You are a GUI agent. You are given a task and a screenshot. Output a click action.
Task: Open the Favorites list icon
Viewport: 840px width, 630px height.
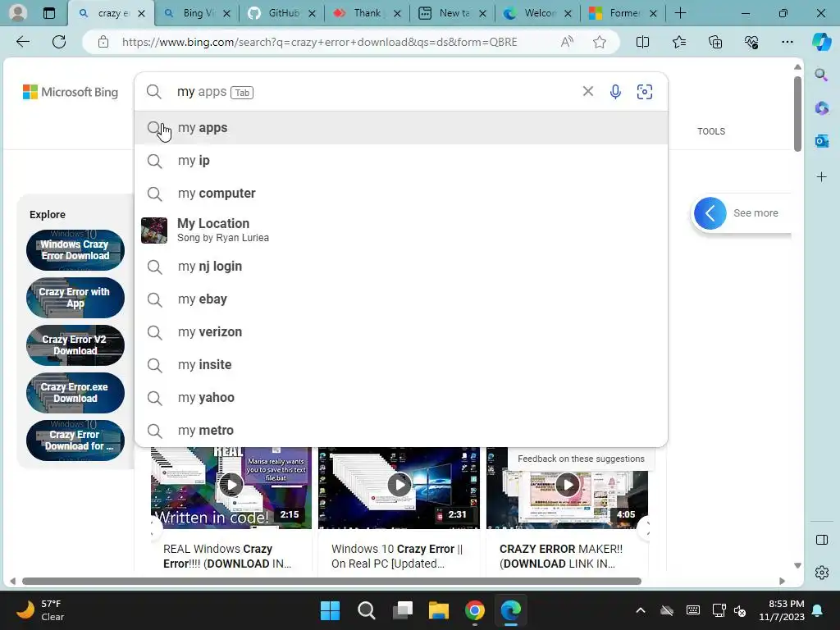[678, 42]
